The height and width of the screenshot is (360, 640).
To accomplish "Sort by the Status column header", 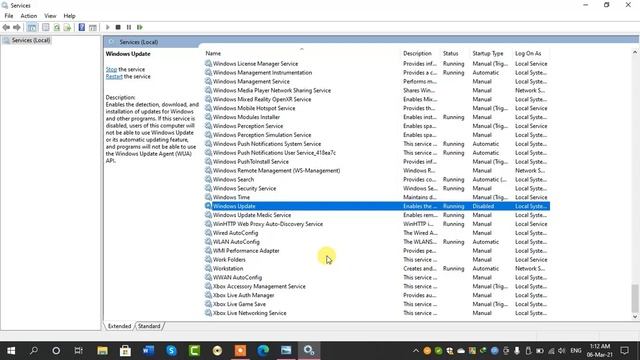I will pyautogui.click(x=451, y=53).
